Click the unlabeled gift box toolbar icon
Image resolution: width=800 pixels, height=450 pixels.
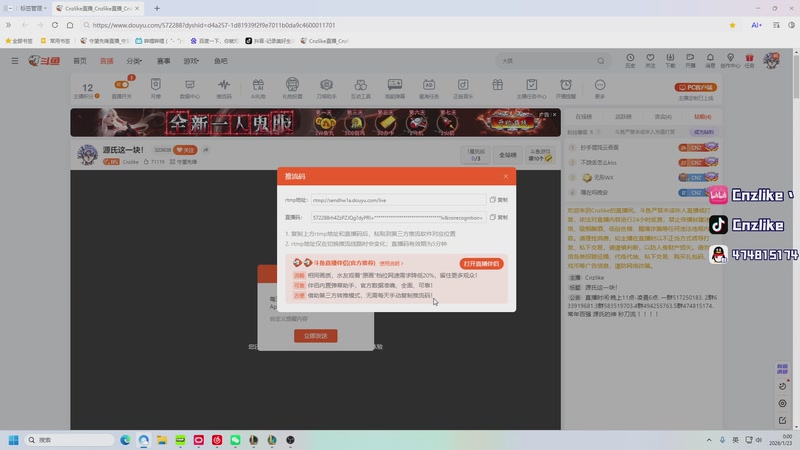497,85
